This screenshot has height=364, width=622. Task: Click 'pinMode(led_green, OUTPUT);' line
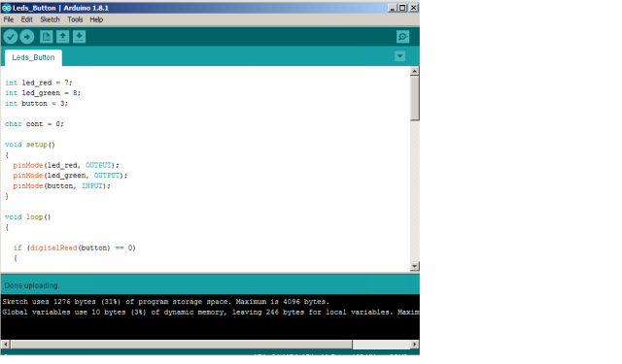pos(70,176)
